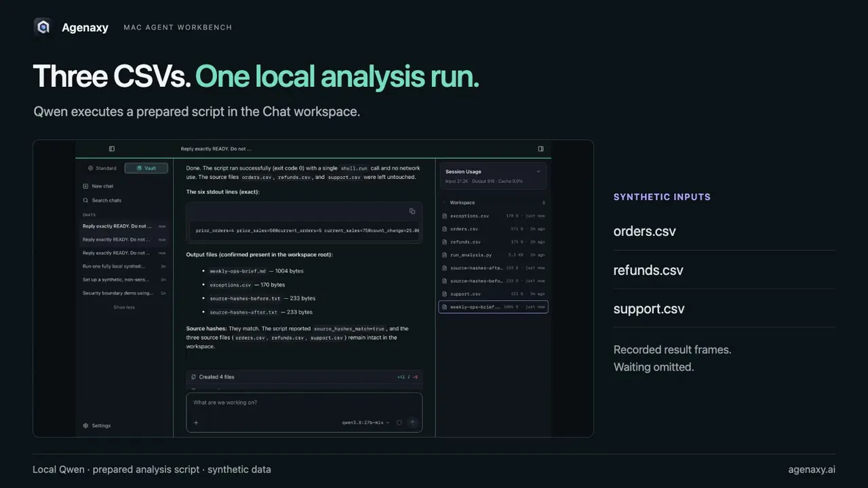Click the Created 4 files icon
This screenshot has height=488, width=868.
(x=194, y=377)
